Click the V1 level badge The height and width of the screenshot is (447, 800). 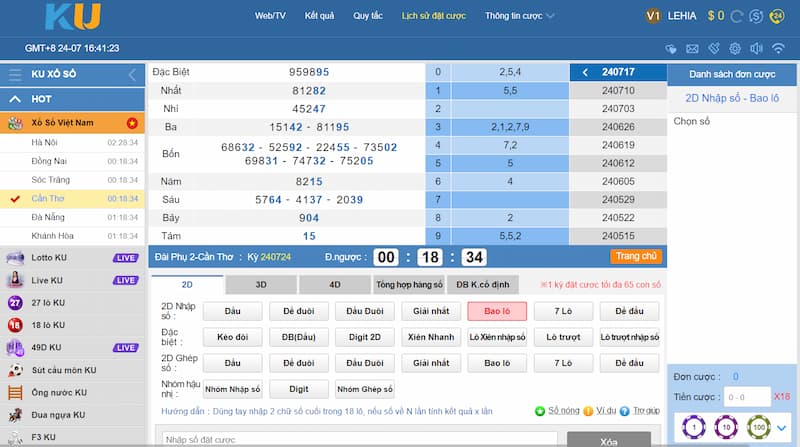653,16
